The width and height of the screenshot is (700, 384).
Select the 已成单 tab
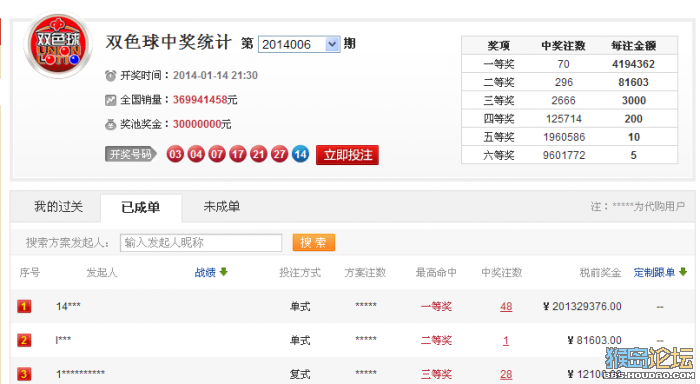pyautogui.click(x=141, y=208)
